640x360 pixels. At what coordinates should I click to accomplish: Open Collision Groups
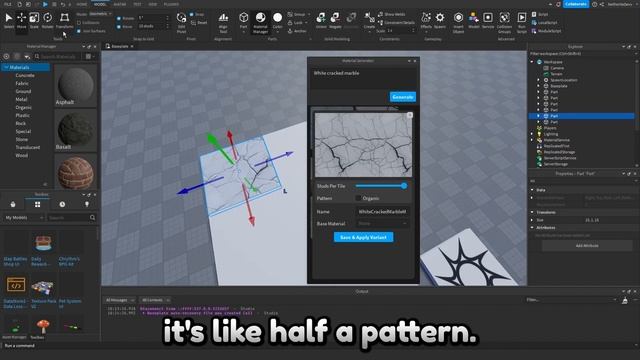(x=504, y=22)
